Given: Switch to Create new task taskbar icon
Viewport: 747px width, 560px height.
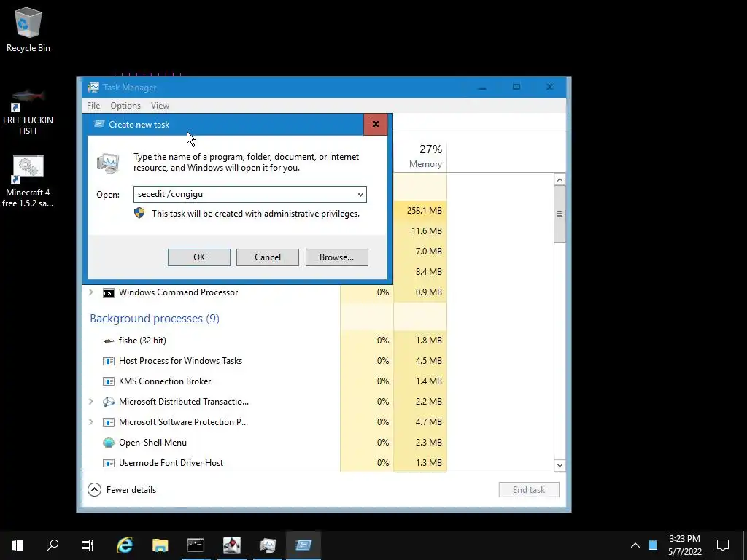Looking at the screenshot, I should pyautogui.click(x=303, y=545).
